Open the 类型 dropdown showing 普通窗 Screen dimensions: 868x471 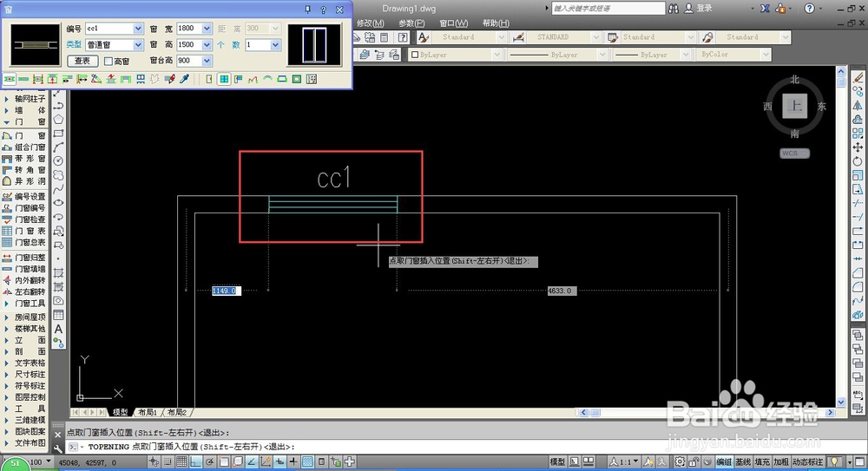pos(138,45)
